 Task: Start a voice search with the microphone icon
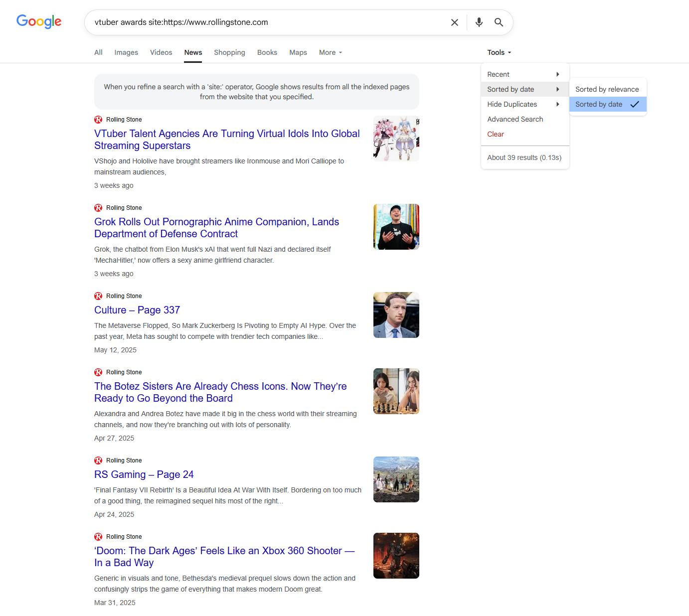(479, 22)
